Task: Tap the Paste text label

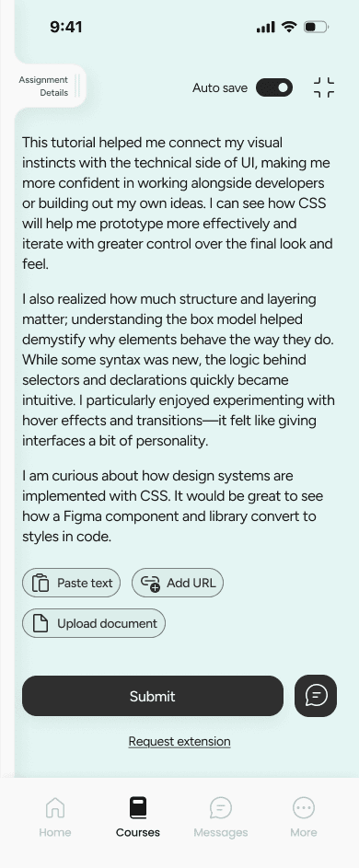Action: pyautogui.click(x=85, y=583)
